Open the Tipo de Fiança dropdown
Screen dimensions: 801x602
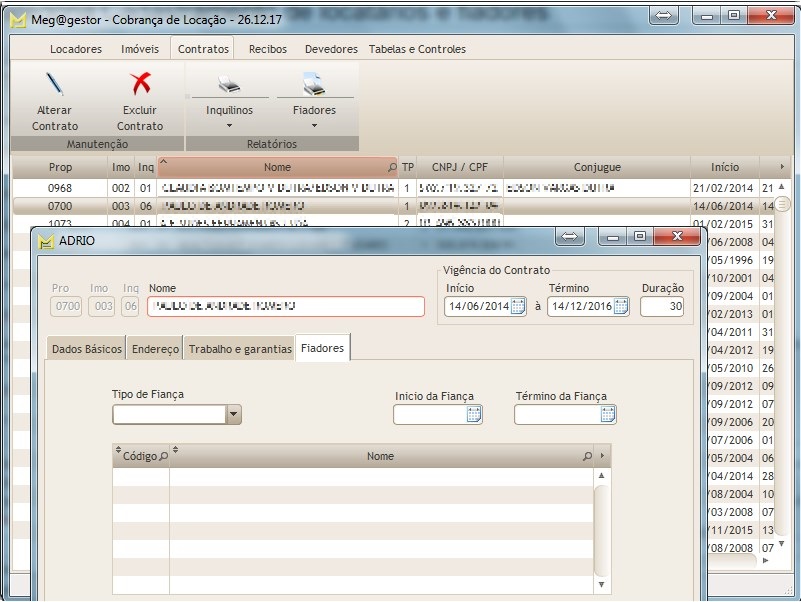(x=235, y=413)
